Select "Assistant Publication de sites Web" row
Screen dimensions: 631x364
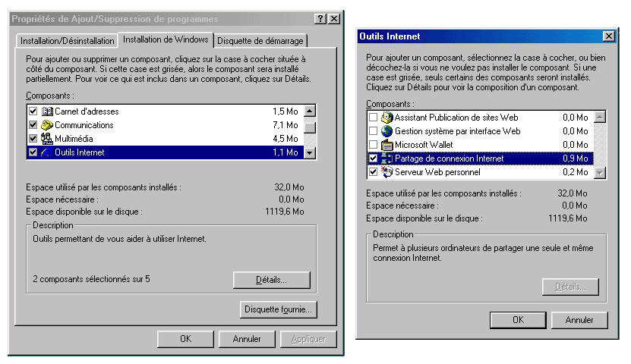pos(456,118)
